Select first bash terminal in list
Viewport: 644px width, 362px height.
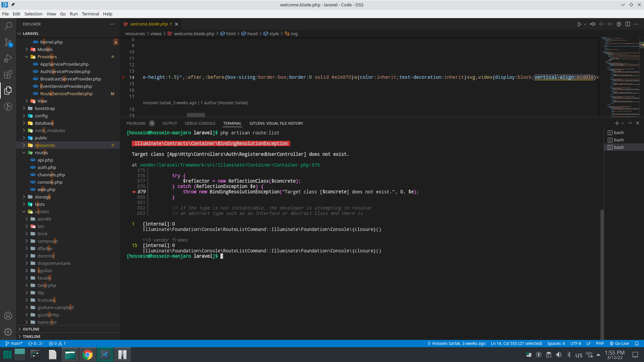623,132
